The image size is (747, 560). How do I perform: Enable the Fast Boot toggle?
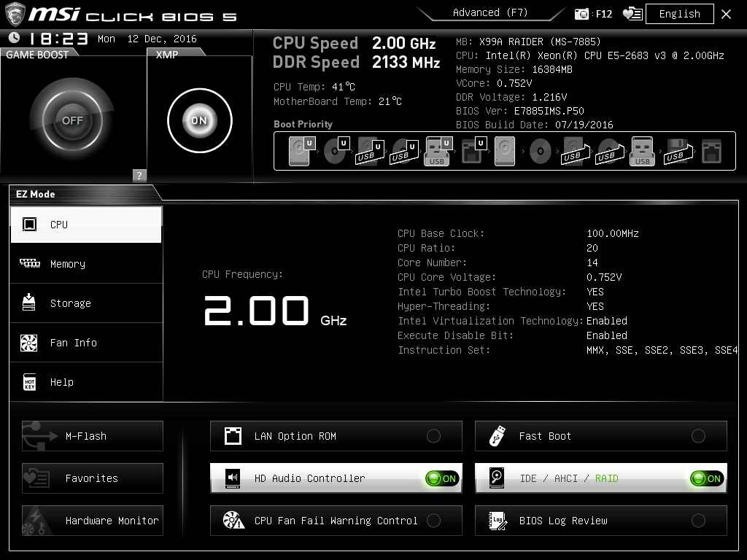tap(698, 436)
